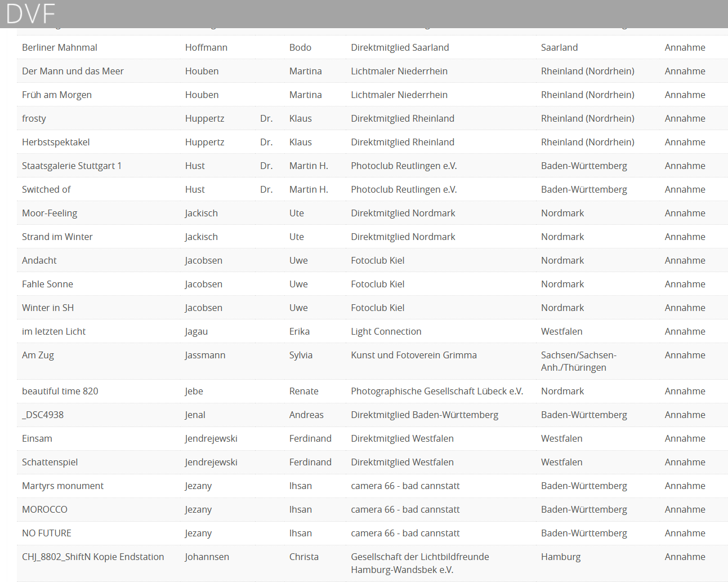Click first name 'Christa'

point(304,557)
